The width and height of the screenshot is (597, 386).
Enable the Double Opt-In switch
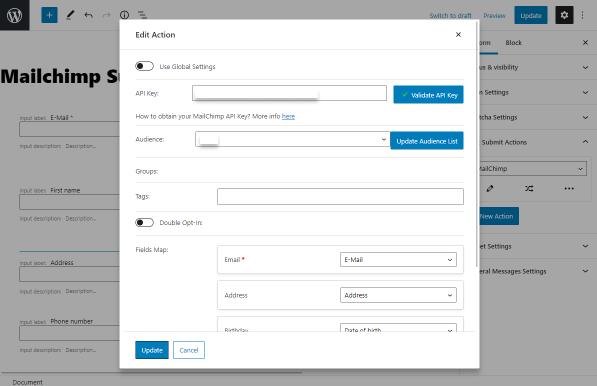[145, 222]
